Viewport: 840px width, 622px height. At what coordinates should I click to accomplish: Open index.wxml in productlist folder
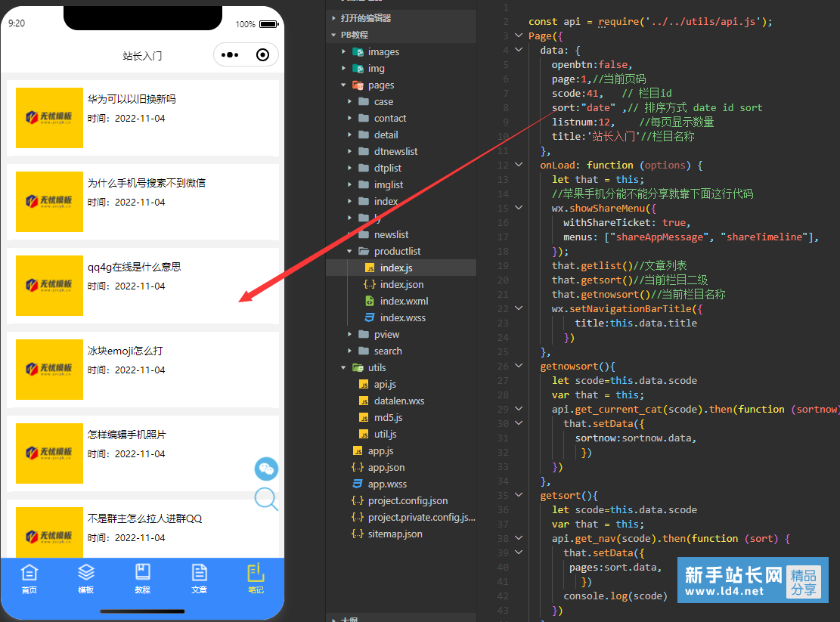click(404, 301)
